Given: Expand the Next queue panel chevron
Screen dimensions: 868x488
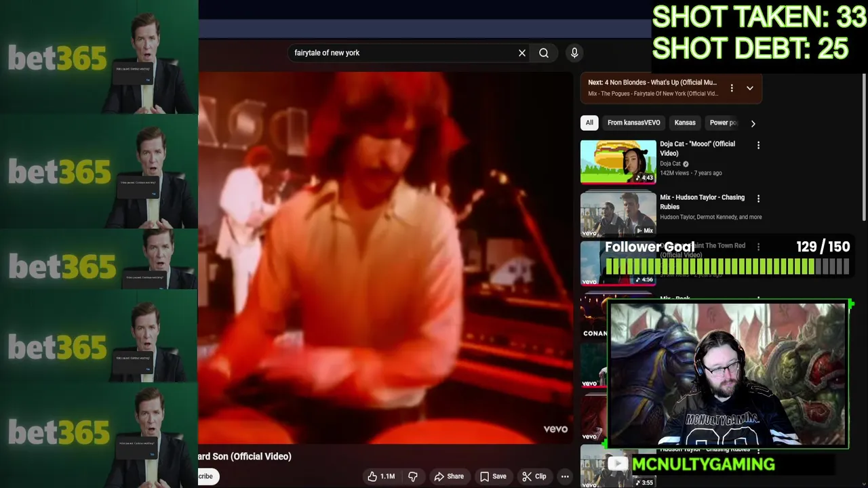Looking at the screenshot, I should pos(750,88).
